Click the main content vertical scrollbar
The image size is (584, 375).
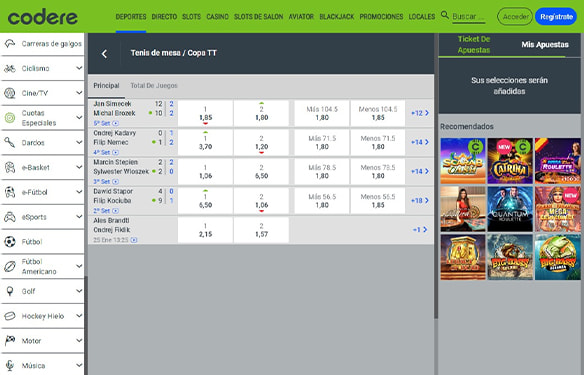(436, 175)
